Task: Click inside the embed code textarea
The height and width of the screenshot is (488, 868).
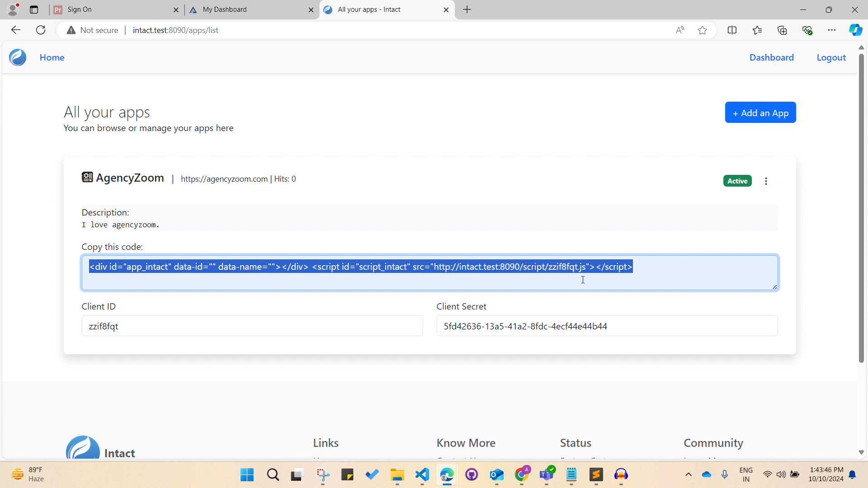Action: (430, 273)
